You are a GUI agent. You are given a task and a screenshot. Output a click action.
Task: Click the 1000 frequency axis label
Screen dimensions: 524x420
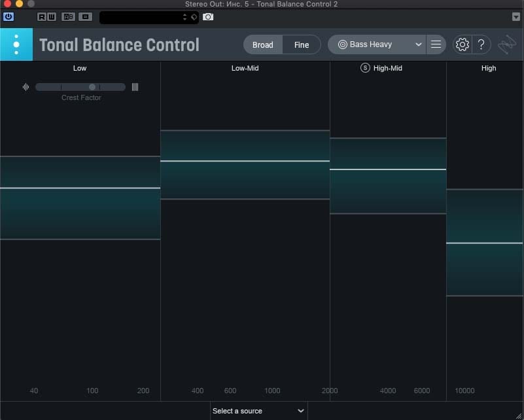[272, 391]
